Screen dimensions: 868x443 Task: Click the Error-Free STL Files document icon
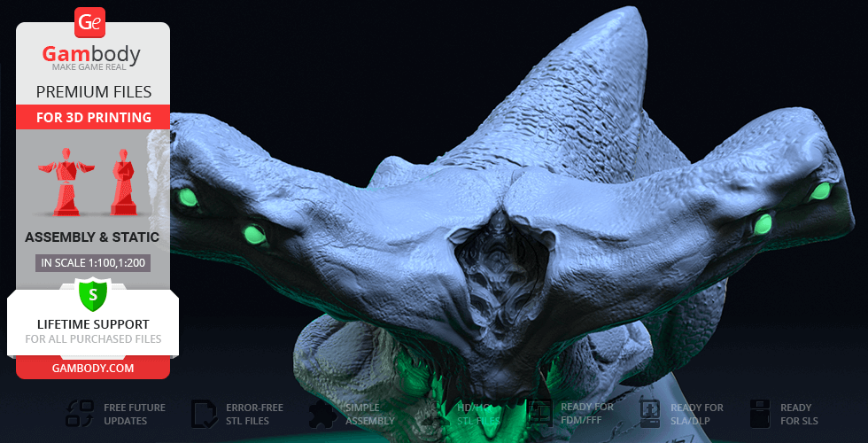pyautogui.click(x=204, y=414)
